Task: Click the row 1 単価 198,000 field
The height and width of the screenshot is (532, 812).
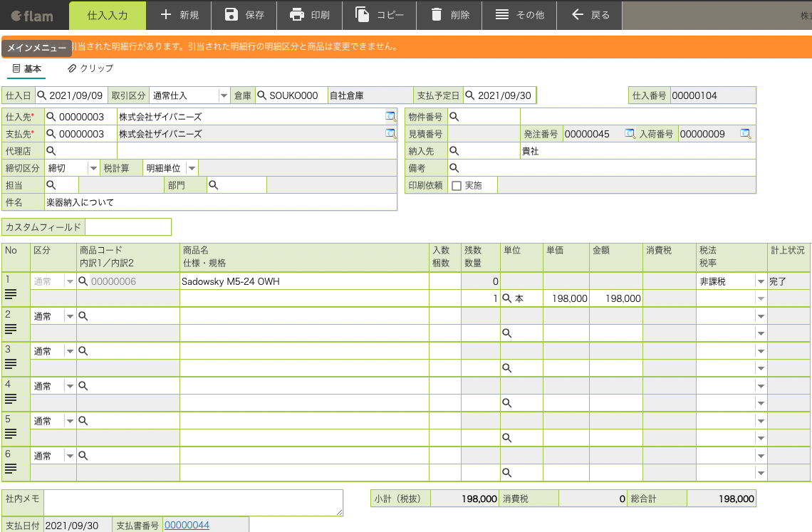Action: [566, 298]
